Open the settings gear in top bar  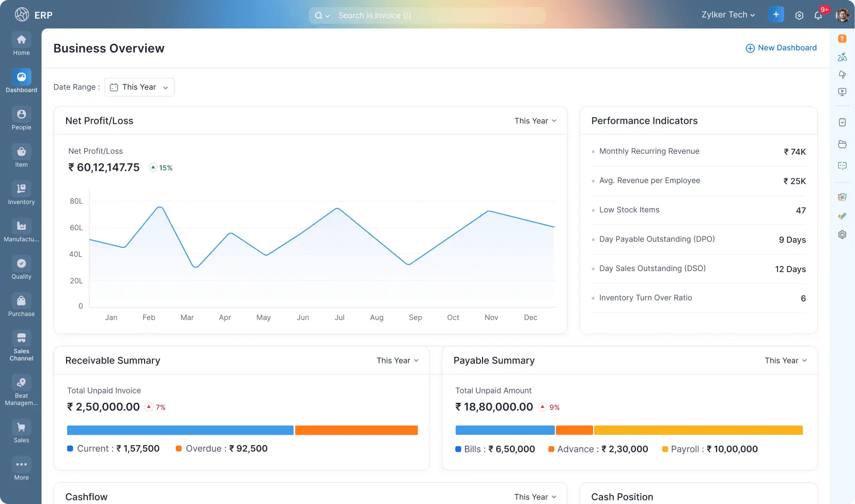799,15
